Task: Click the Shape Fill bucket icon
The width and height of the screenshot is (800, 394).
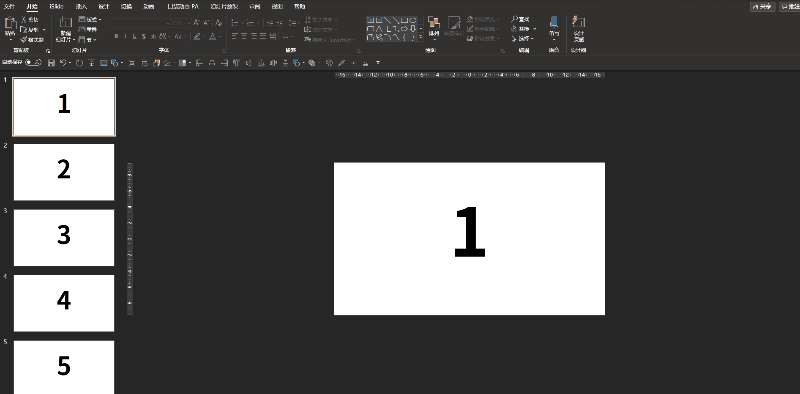Action: click(x=470, y=19)
